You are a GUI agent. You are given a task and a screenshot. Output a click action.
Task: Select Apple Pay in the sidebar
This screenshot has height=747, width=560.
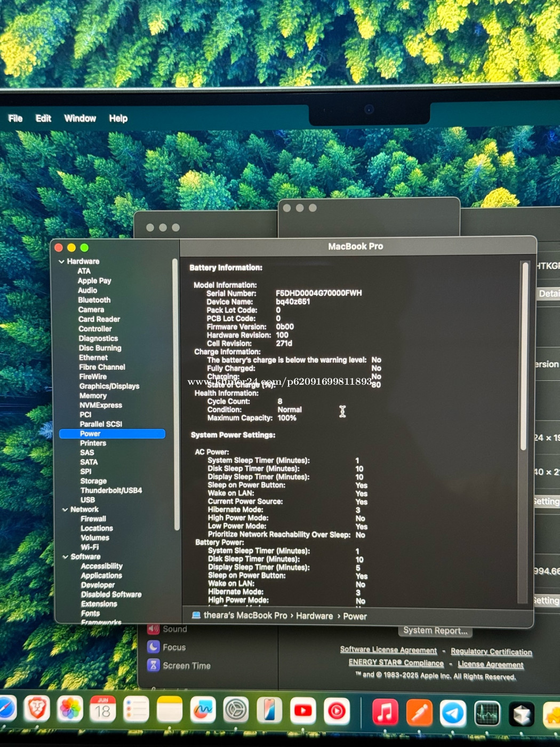94,281
